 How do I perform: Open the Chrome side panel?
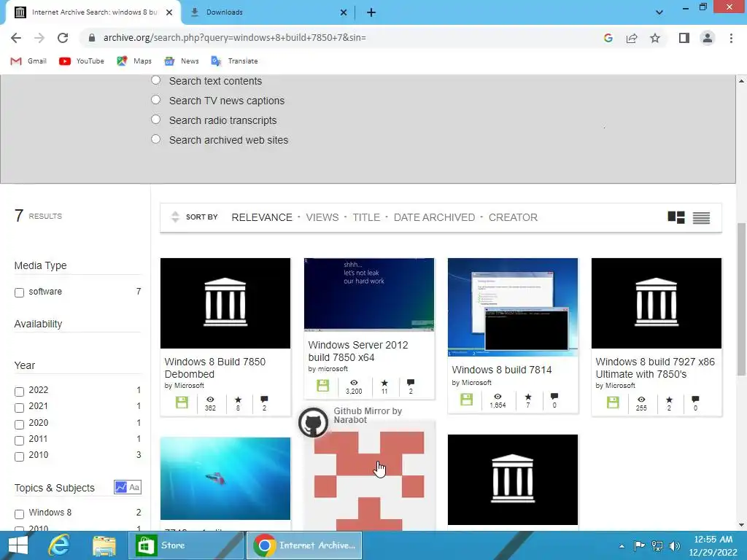tap(684, 38)
